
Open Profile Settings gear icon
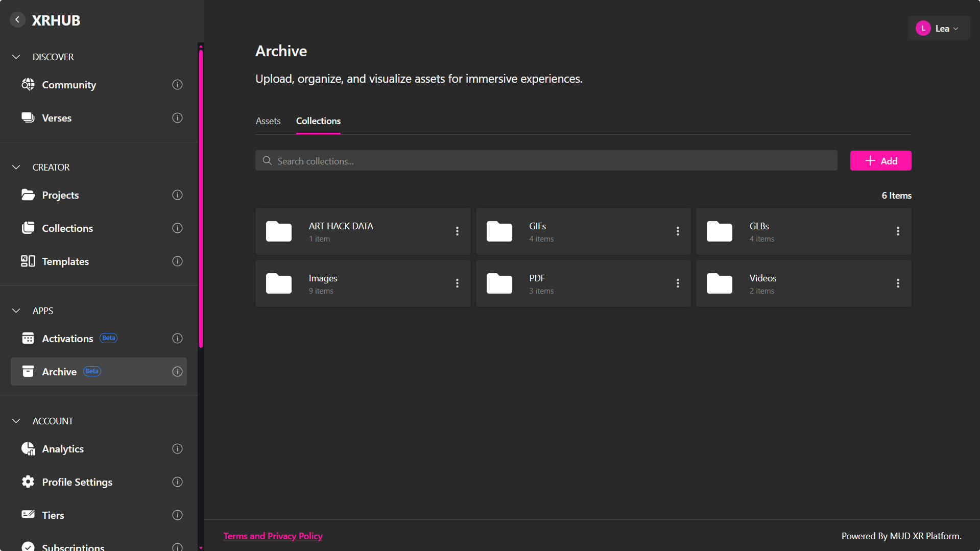pyautogui.click(x=28, y=482)
